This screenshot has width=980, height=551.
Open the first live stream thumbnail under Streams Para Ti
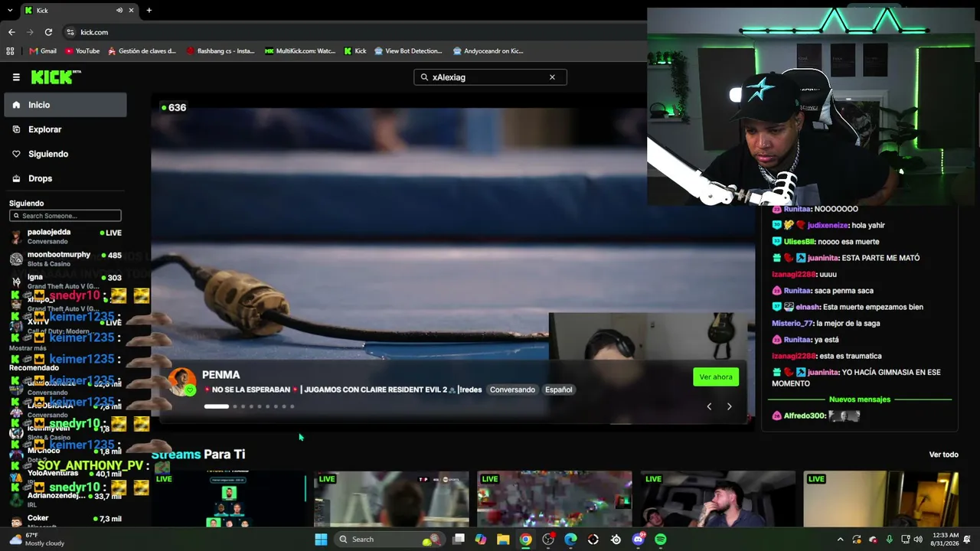(x=228, y=499)
